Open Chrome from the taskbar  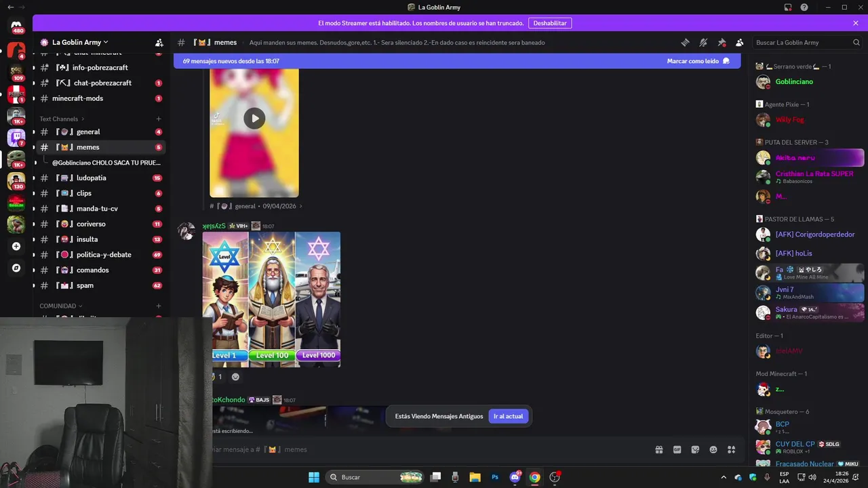534,477
